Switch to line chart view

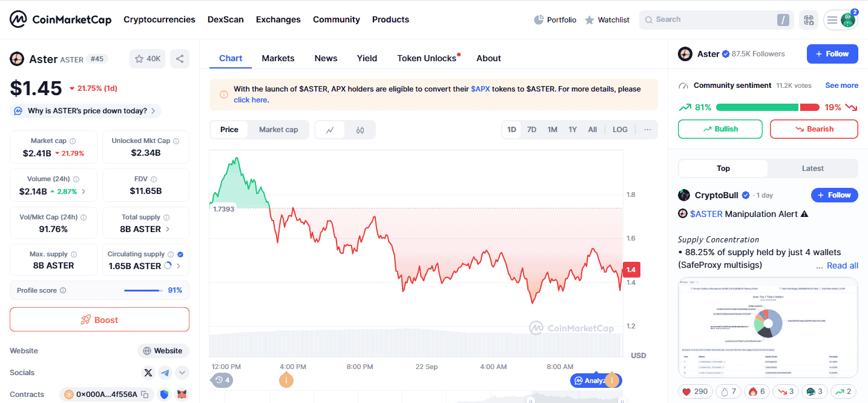coord(330,130)
